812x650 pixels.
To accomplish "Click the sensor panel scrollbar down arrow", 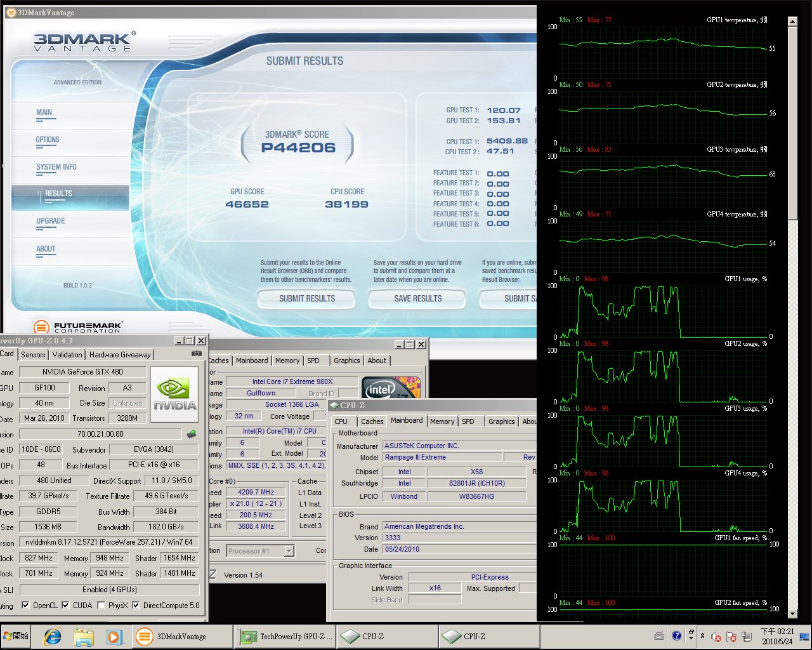I will pyautogui.click(x=792, y=613).
